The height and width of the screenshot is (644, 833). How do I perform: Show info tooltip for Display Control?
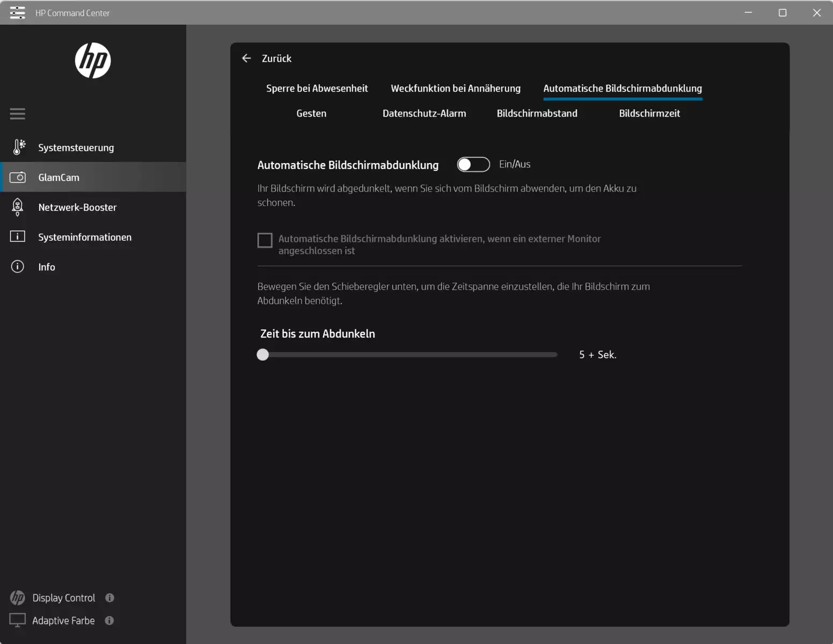click(x=109, y=598)
